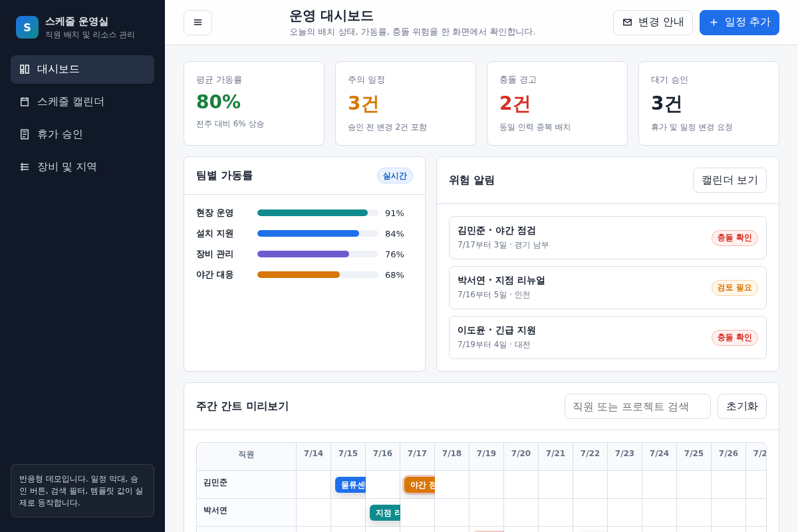The height and width of the screenshot is (532, 798).
Task: Click the 팀별 가동률 panel heading
Action: pyautogui.click(x=224, y=176)
